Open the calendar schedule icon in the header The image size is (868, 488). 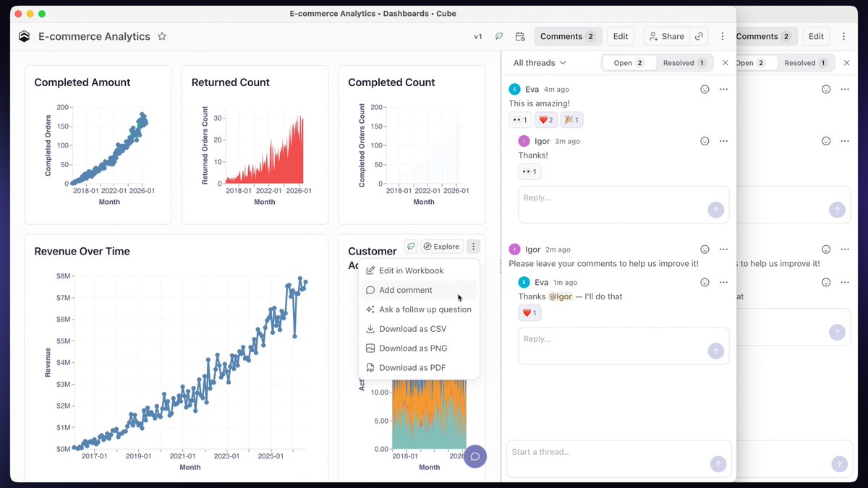pyautogui.click(x=520, y=36)
